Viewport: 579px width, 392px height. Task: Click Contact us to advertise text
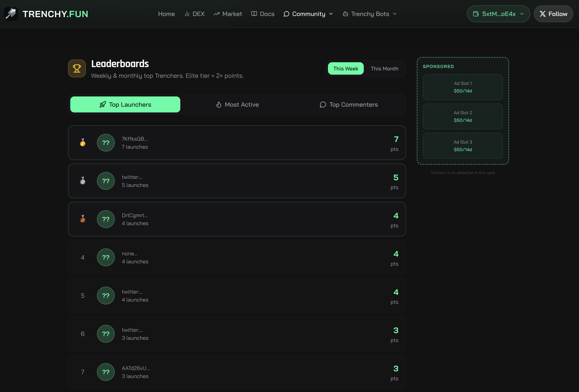coord(463,173)
